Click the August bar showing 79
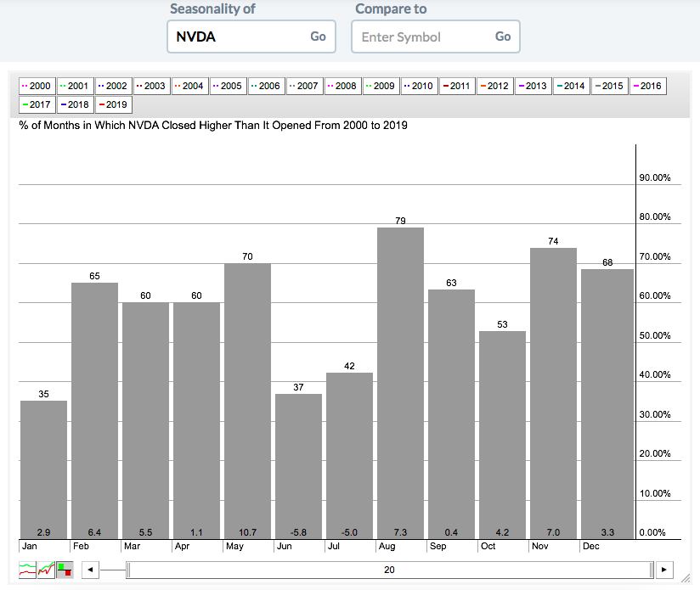 [x=400, y=382]
